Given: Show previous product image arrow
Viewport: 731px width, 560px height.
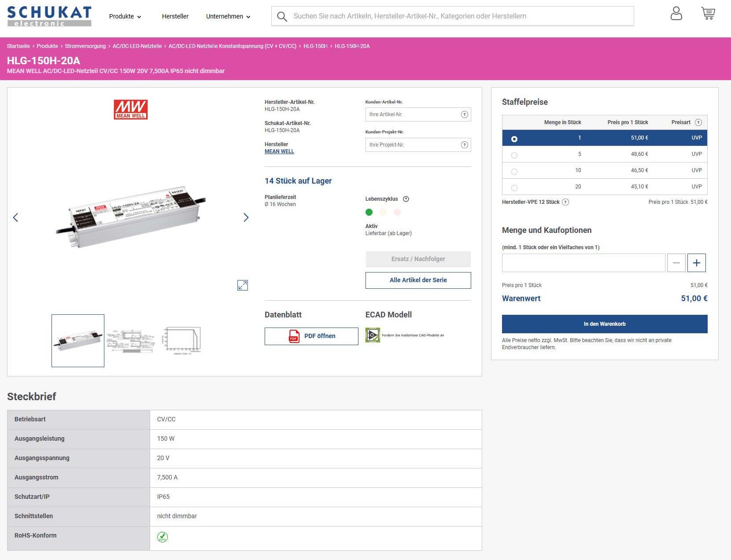Looking at the screenshot, I should (15, 217).
